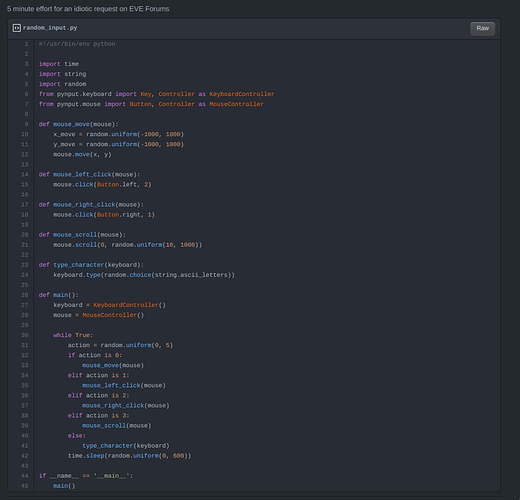The height and width of the screenshot is (500, 520).
Task: Select line number 17 in the gutter
Action: pos(25,205)
